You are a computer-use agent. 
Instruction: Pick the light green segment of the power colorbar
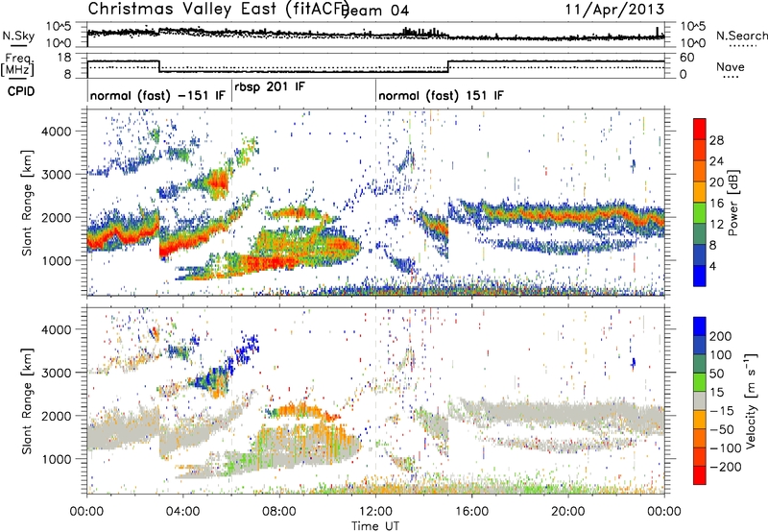click(700, 212)
